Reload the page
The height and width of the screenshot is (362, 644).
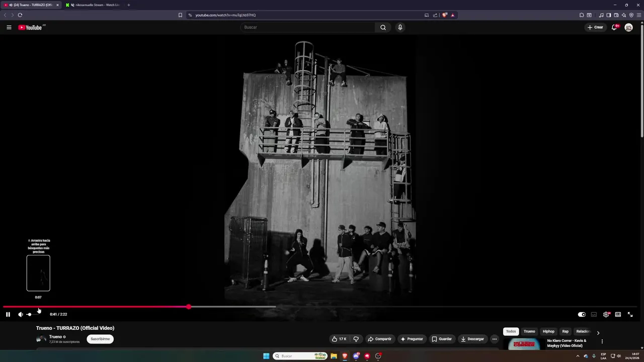(x=20, y=15)
